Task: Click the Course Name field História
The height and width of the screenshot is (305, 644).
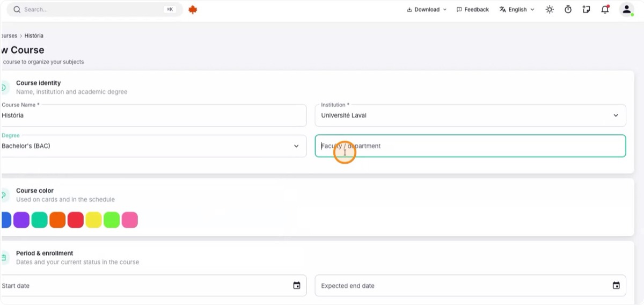Action: (x=152, y=115)
